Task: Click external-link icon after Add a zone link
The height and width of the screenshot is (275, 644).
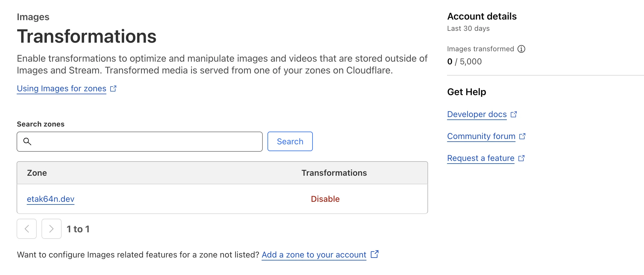Action: [374, 254]
